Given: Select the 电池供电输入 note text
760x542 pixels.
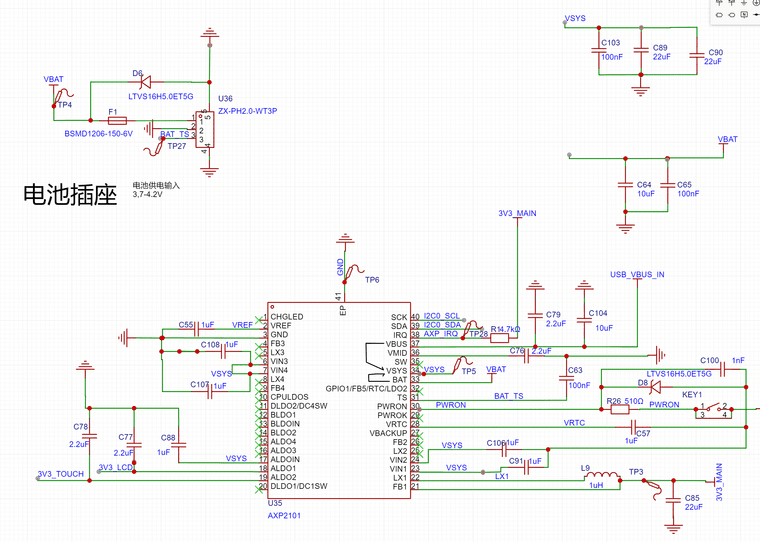Looking at the screenshot, I should (156, 185).
